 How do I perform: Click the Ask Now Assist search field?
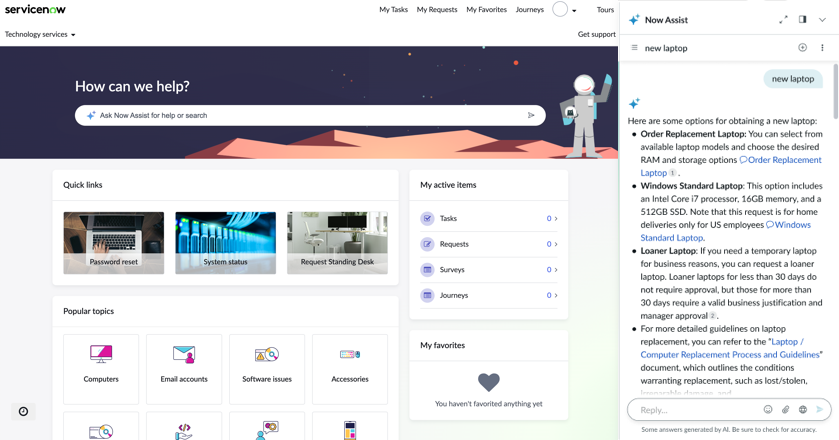point(310,115)
